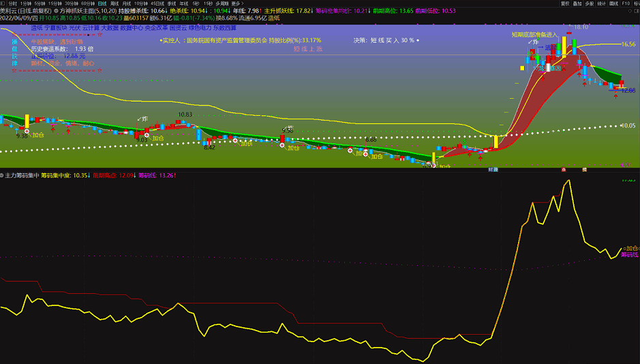Open the F10 company info button
This screenshot has height=364, width=640.
point(626,3)
